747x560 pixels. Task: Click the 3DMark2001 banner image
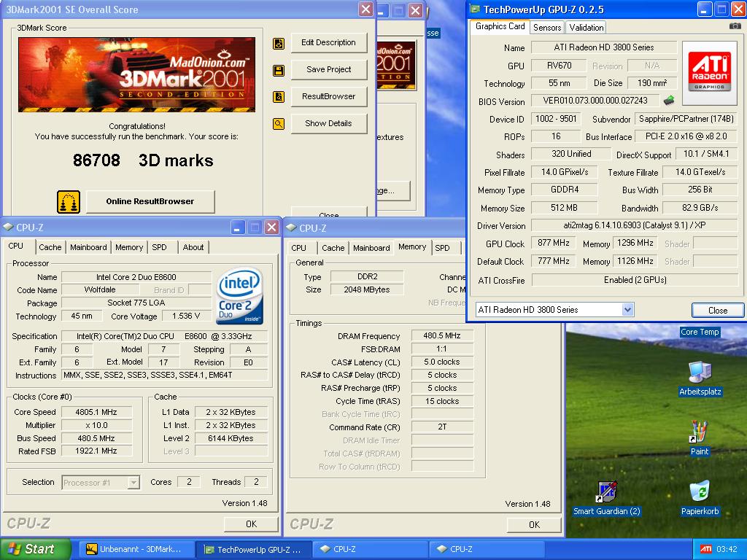point(136,75)
